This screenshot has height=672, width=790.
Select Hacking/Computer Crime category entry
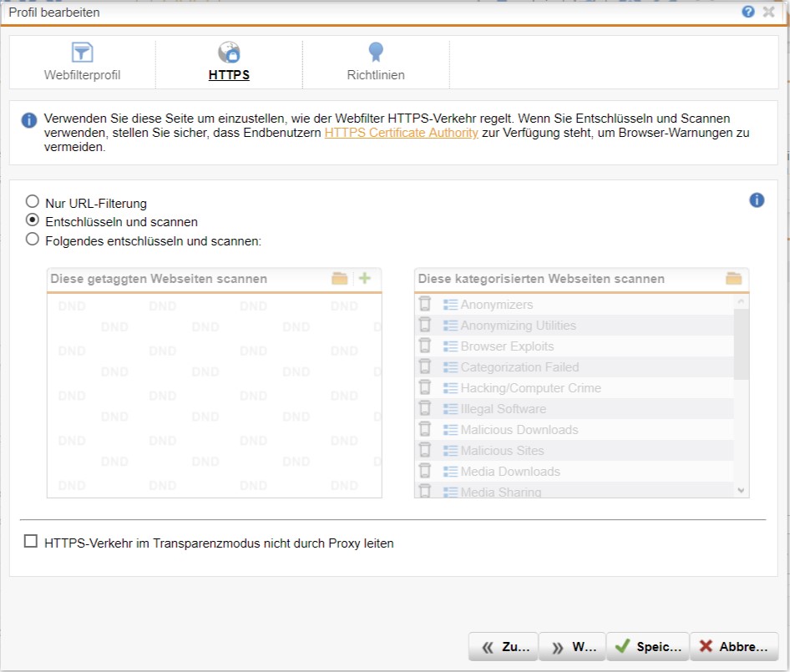[530, 388]
